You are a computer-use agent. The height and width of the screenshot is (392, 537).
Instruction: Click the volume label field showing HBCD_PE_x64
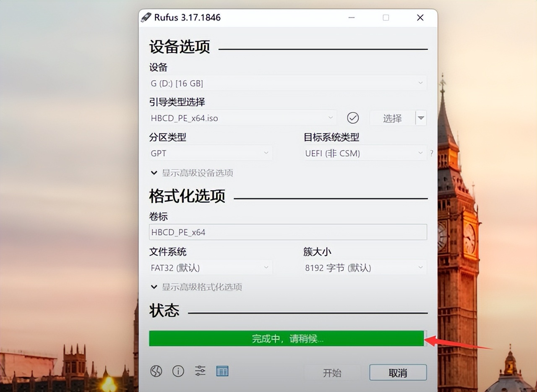[288, 232]
